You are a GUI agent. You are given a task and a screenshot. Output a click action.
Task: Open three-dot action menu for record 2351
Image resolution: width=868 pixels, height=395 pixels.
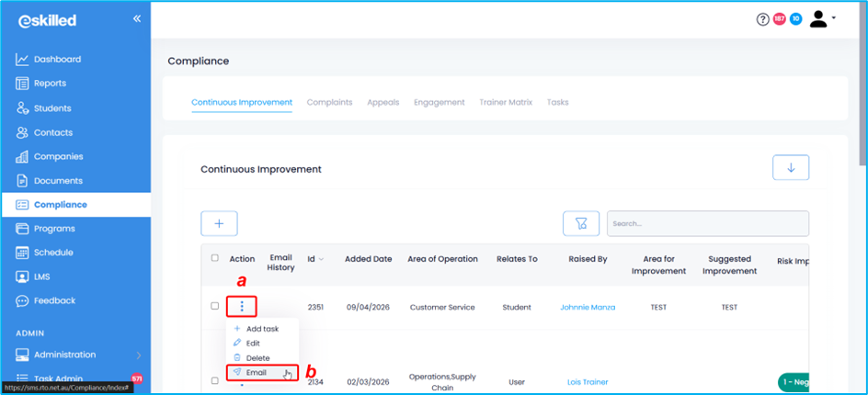pos(242,307)
